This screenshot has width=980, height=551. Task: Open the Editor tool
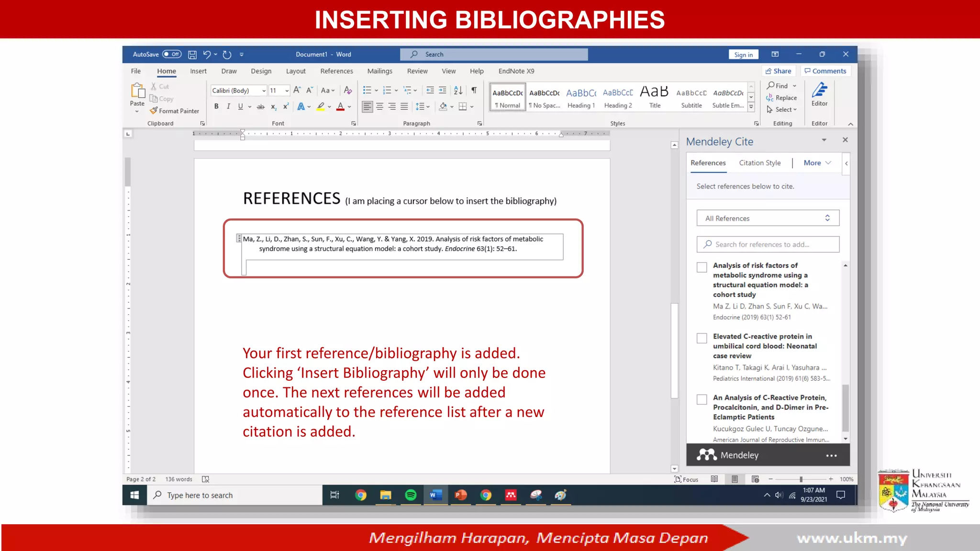coord(819,94)
